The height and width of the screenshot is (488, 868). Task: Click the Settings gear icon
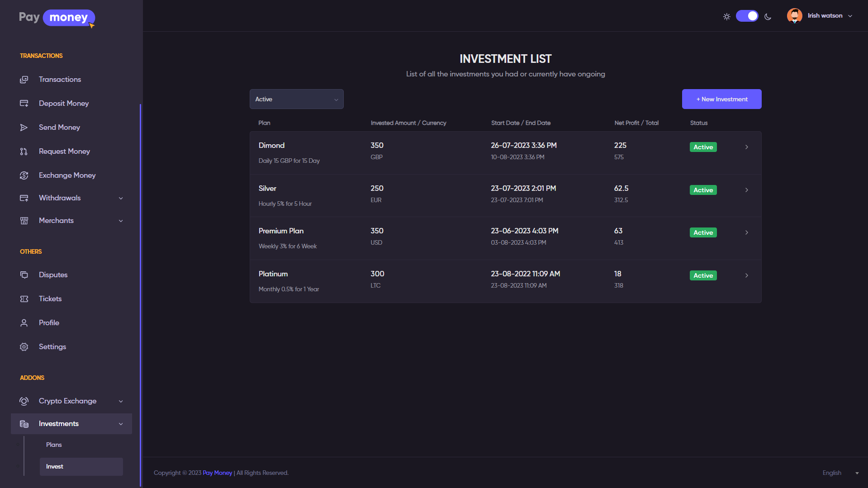tap(24, 347)
